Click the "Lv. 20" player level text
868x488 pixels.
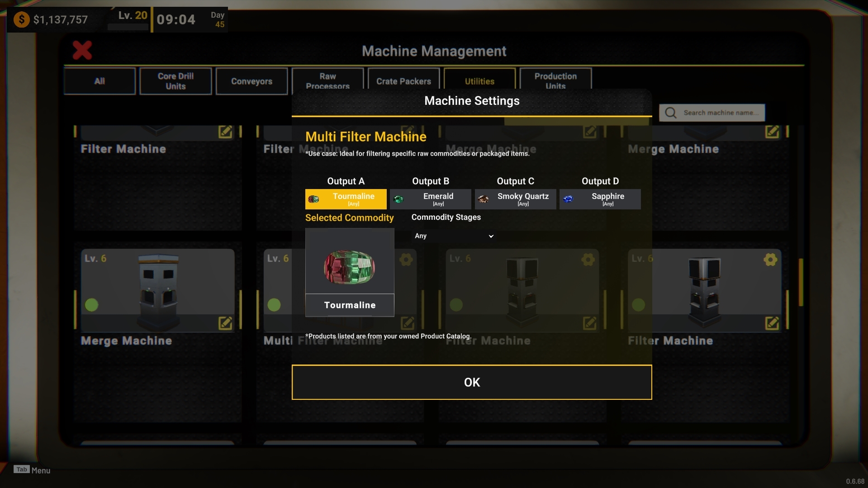pos(133,15)
